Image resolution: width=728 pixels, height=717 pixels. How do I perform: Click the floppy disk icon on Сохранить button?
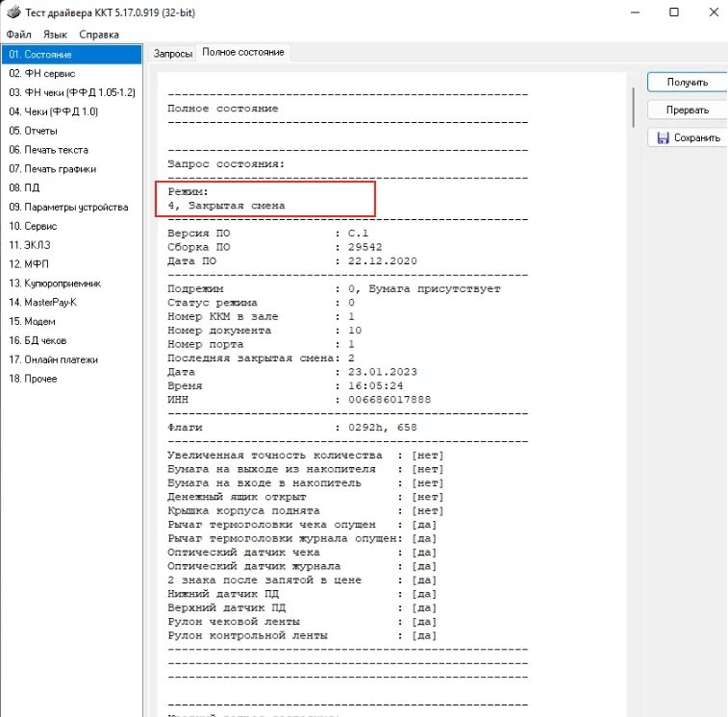point(663,137)
